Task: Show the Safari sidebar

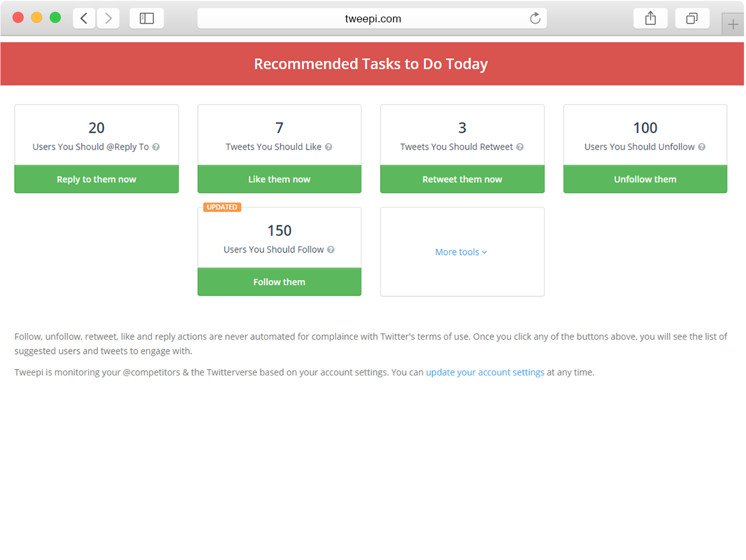Action: coord(147,19)
